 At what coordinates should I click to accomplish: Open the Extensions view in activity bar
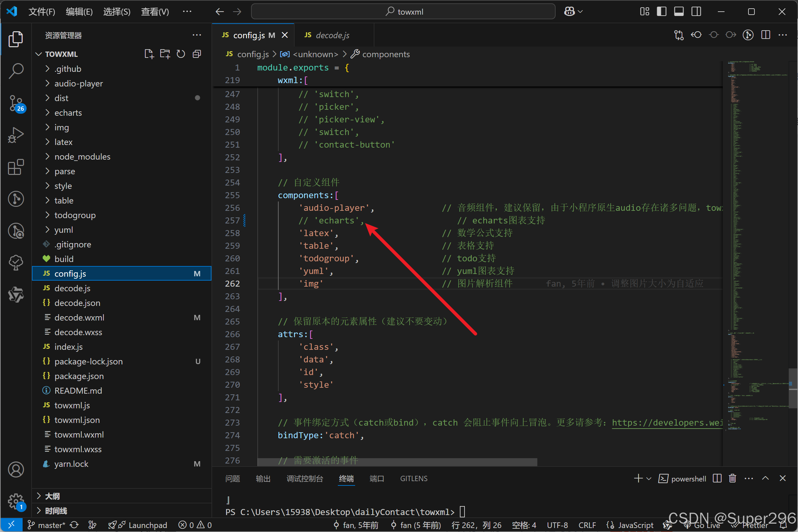[x=16, y=167]
